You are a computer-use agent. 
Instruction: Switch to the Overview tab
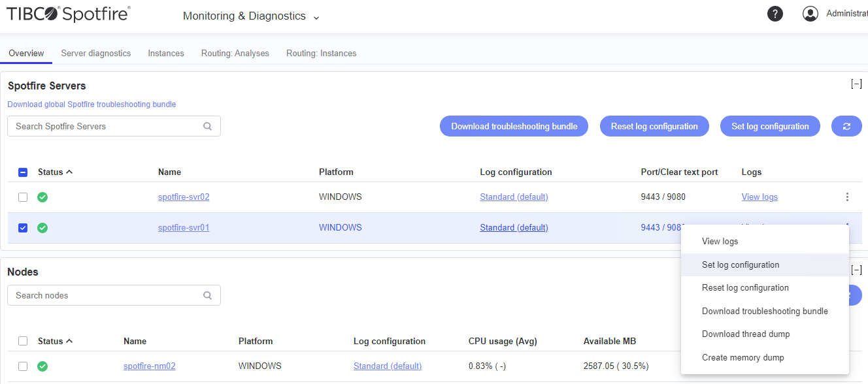pos(26,53)
